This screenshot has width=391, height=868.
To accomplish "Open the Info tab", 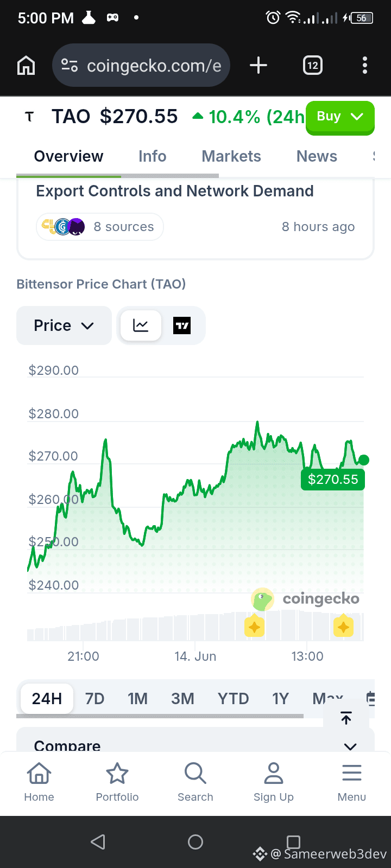I will [x=152, y=156].
